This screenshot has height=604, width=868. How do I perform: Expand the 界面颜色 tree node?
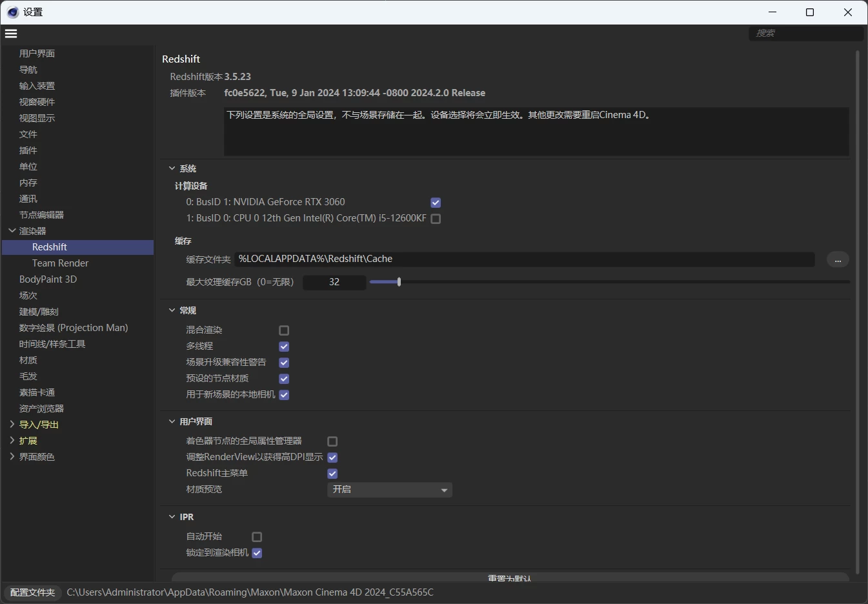click(12, 456)
